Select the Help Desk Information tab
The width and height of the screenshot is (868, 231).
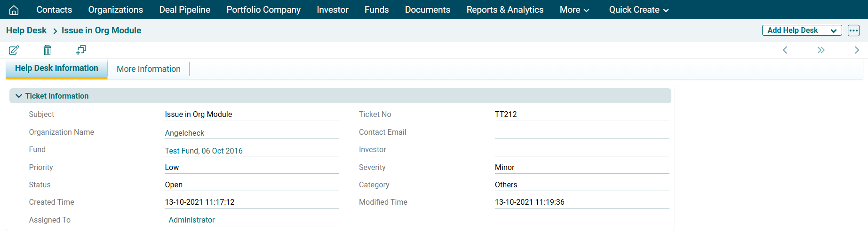point(56,68)
